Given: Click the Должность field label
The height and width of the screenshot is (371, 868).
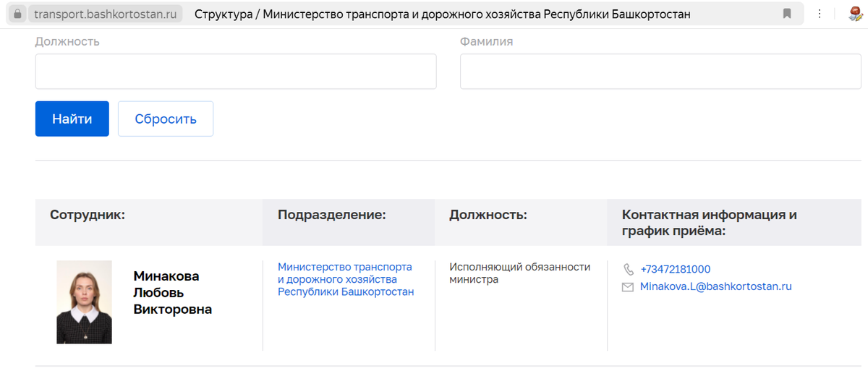Looking at the screenshot, I should (67, 41).
